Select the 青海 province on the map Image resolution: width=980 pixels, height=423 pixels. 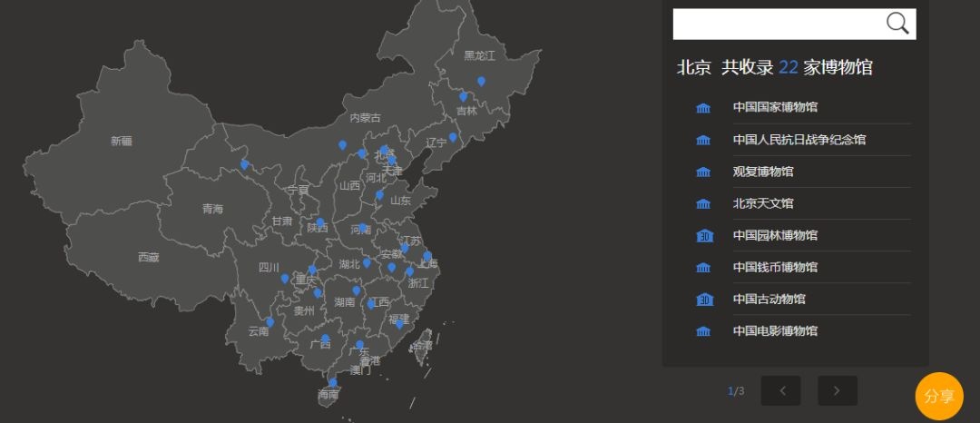(x=212, y=210)
